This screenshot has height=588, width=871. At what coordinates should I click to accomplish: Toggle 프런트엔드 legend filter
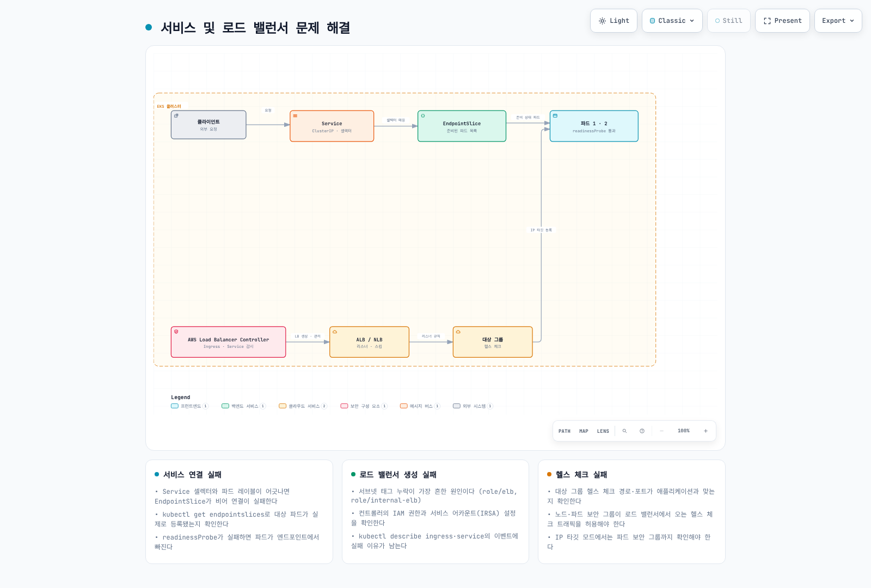(x=190, y=406)
